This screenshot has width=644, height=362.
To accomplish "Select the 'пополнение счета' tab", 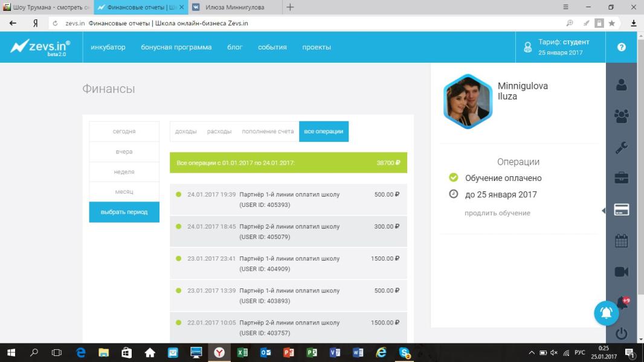I will click(268, 132).
